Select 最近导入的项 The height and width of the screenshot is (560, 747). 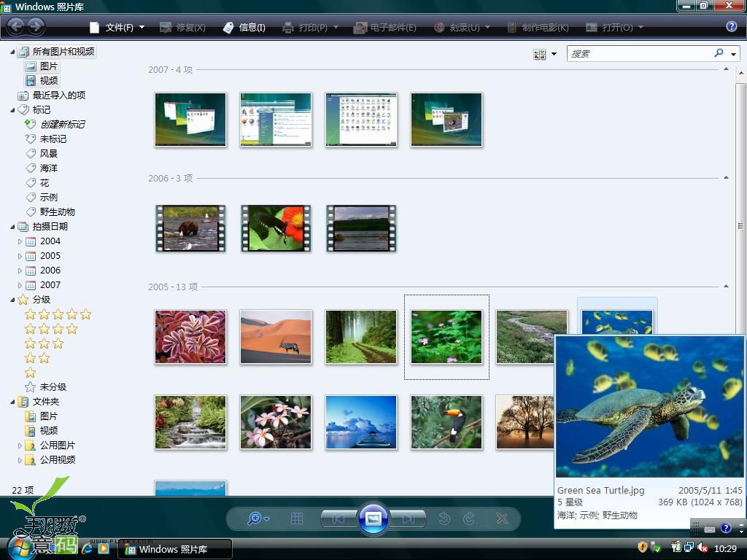(x=52, y=96)
